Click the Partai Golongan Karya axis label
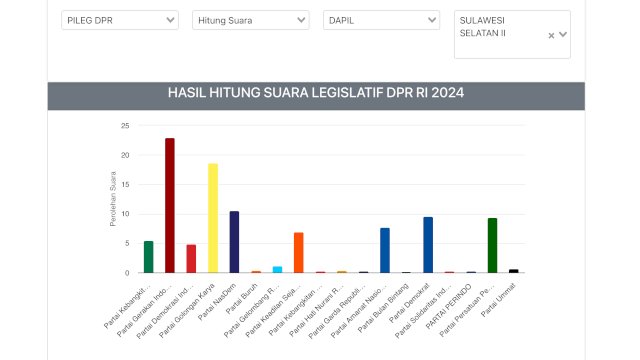The image size is (640, 360). coord(187,310)
